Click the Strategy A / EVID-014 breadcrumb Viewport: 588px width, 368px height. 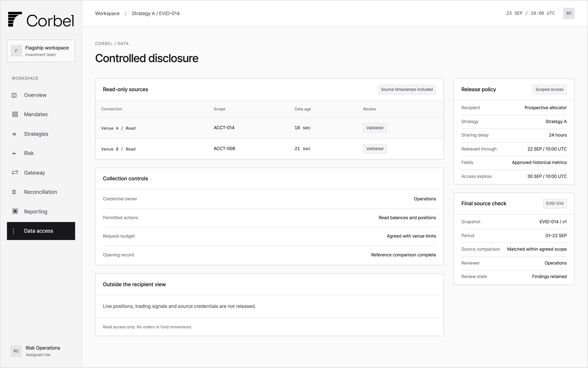tap(156, 13)
